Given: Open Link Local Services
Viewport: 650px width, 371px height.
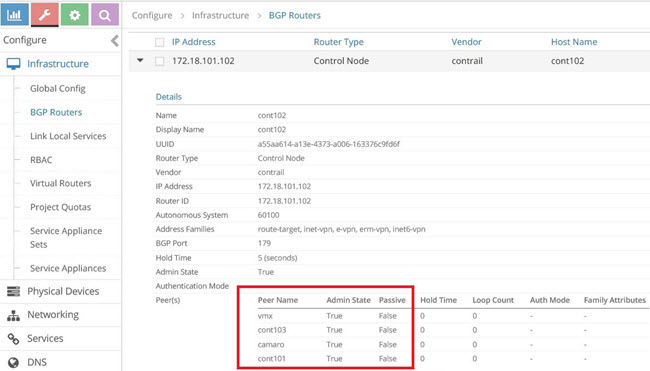Looking at the screenshot, I should [x=68, y=136].
